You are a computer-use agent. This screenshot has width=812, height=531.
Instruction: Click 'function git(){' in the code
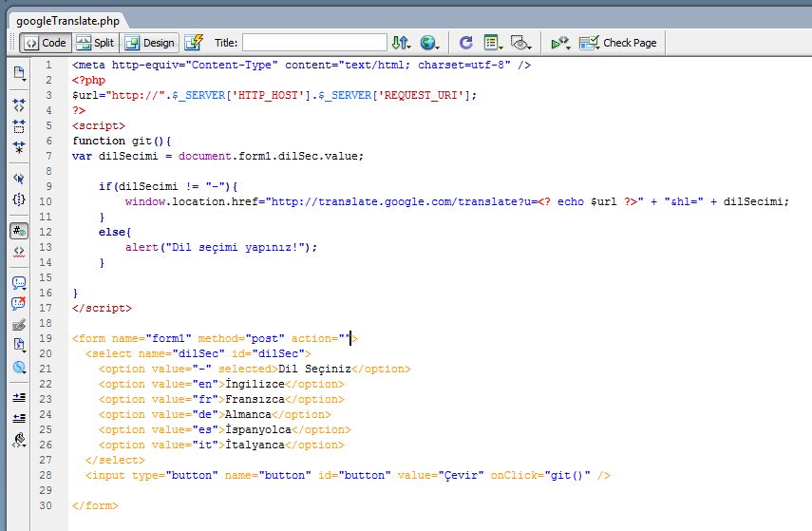122,141
